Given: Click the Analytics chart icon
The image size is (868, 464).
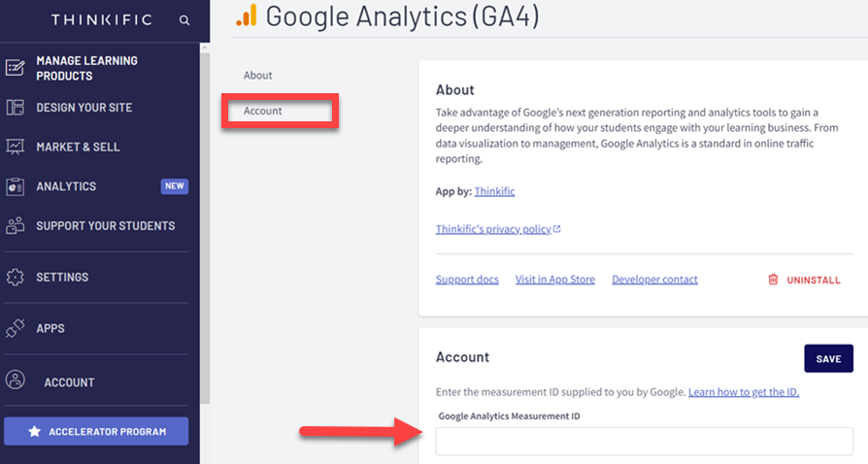Looking at the screenshot, I should 16,186.
